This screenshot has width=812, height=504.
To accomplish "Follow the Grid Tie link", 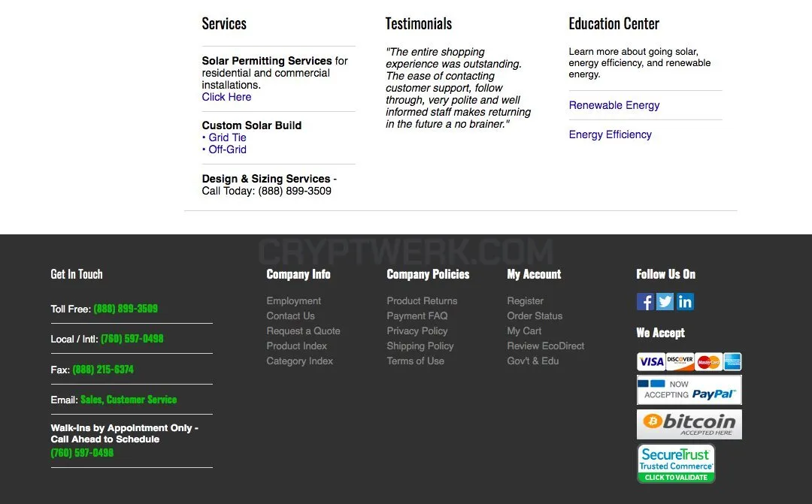I will tap(227, 137).
